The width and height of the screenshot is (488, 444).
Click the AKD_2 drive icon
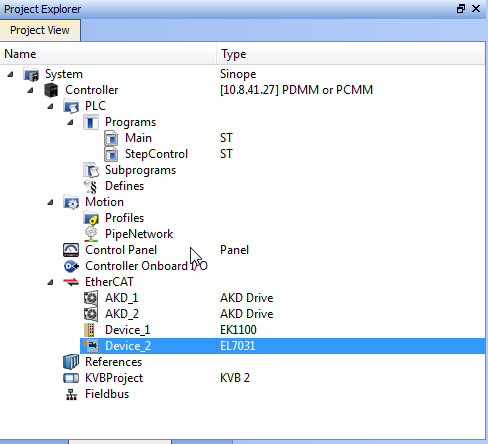pos(91,314)
